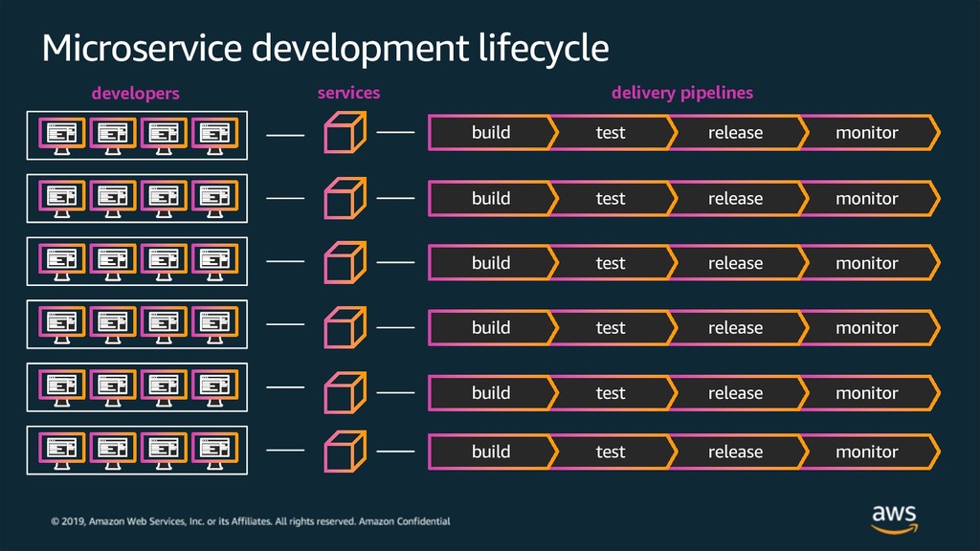Click second developer monitor in third row
Viewport: 980px width, 551px height.
click(113, 262)
